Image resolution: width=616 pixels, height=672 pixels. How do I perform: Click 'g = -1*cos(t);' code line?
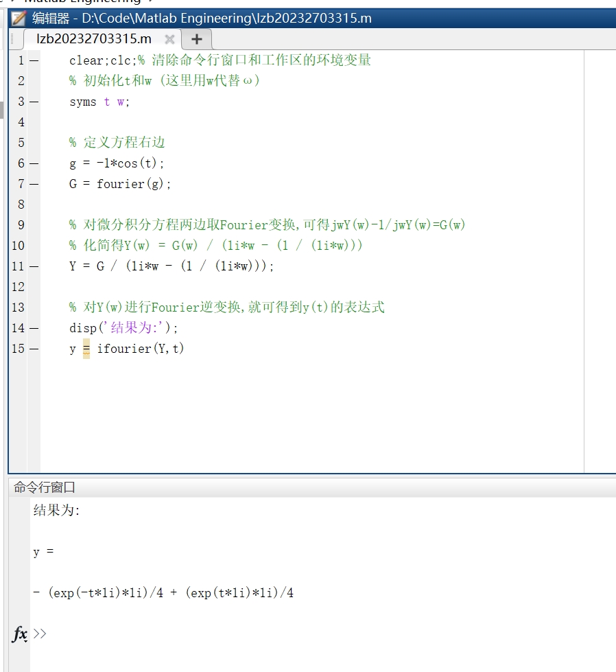(x=117, y=163)
